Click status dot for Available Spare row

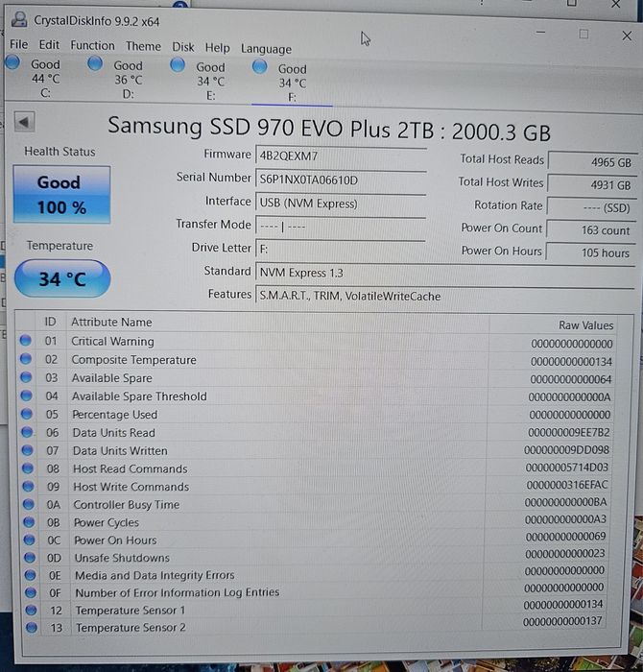pyautogui.click(x=26, y=377)
